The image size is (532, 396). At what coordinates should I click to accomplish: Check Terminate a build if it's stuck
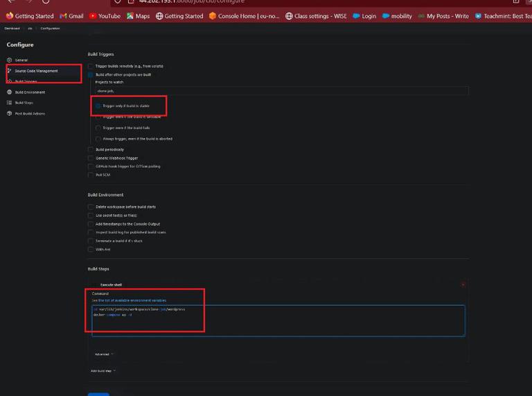pos(90,241)
